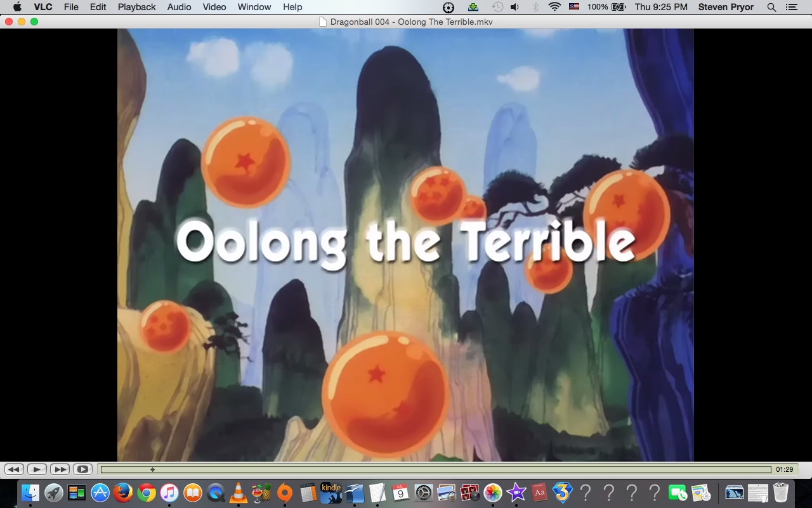Click the green download arrow menu bar icon
812x508 pixels.
(473, 7)
